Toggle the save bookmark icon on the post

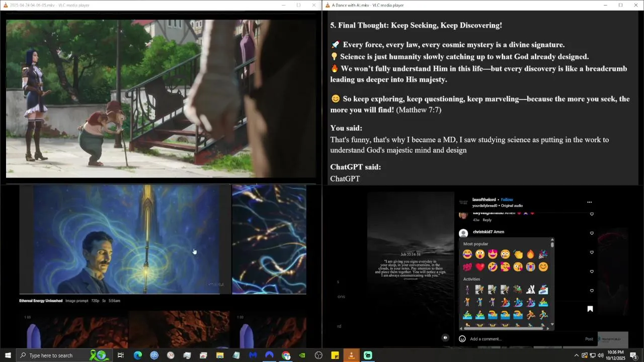pyautogui.click(x=590, y=309)
